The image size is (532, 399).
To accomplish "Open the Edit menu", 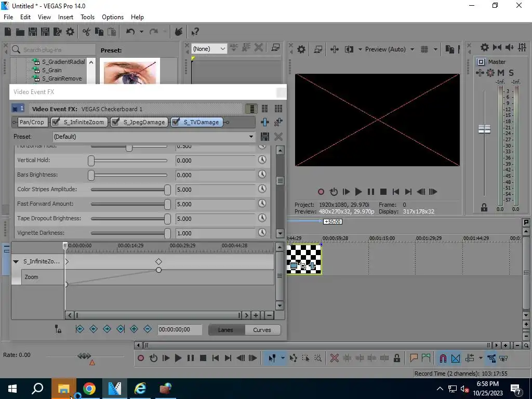I will pos(25,17).
